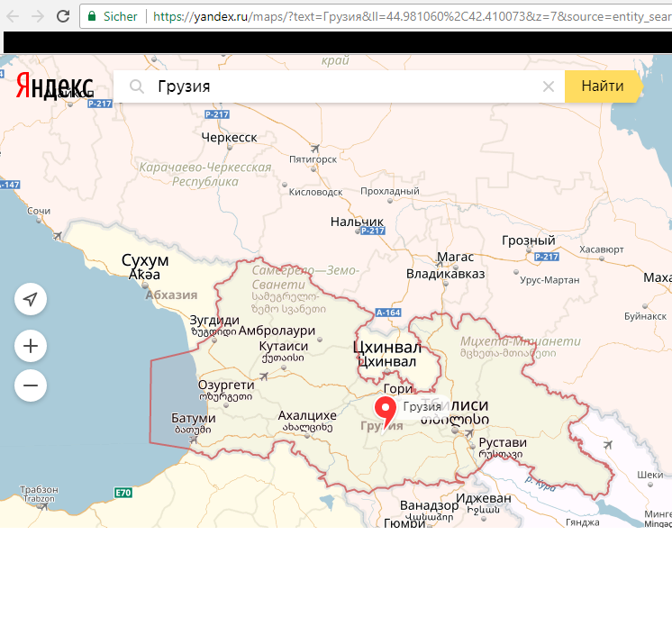This screenshot has width=672, height=644.
Task: Click the Гянджа city label
Action: [x=583, y=522]
